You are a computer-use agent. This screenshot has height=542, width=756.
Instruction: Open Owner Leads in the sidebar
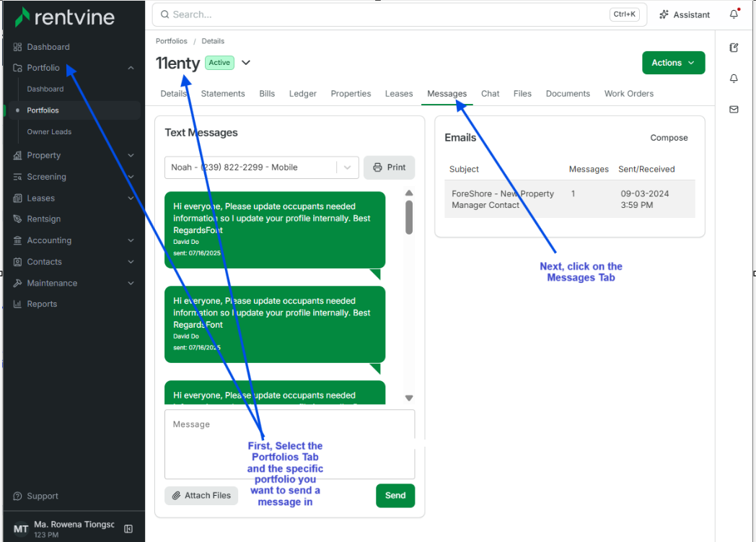pos(49,131)
